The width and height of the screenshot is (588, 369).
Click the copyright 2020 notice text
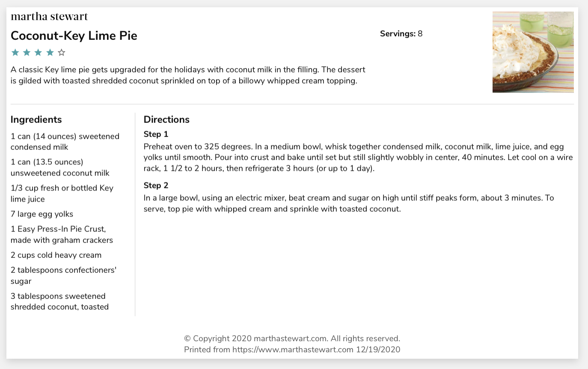tap(292, 338)
